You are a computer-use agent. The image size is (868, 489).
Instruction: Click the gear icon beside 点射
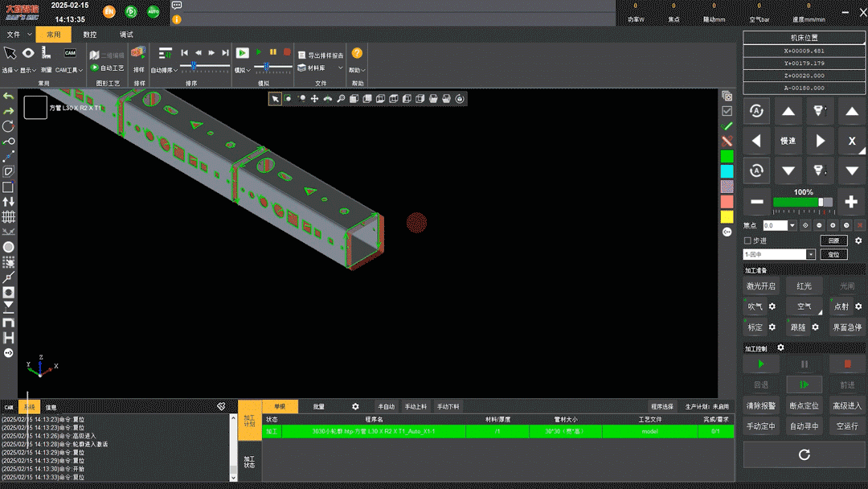(858, 306)
